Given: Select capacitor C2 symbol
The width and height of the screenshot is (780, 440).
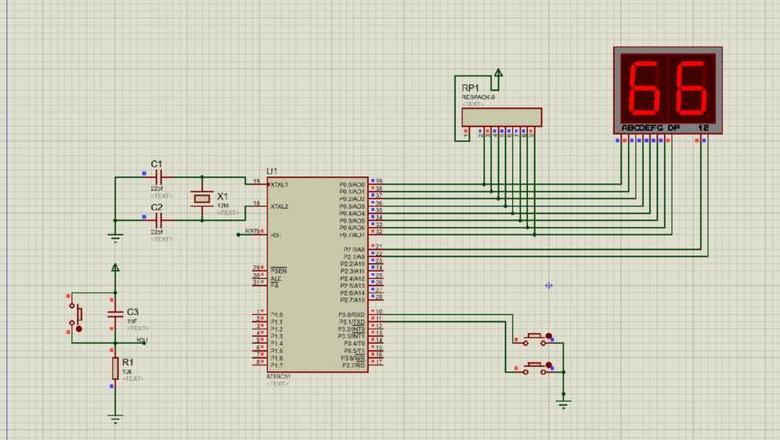Looking at the screenshot, I should click(159, 220).
